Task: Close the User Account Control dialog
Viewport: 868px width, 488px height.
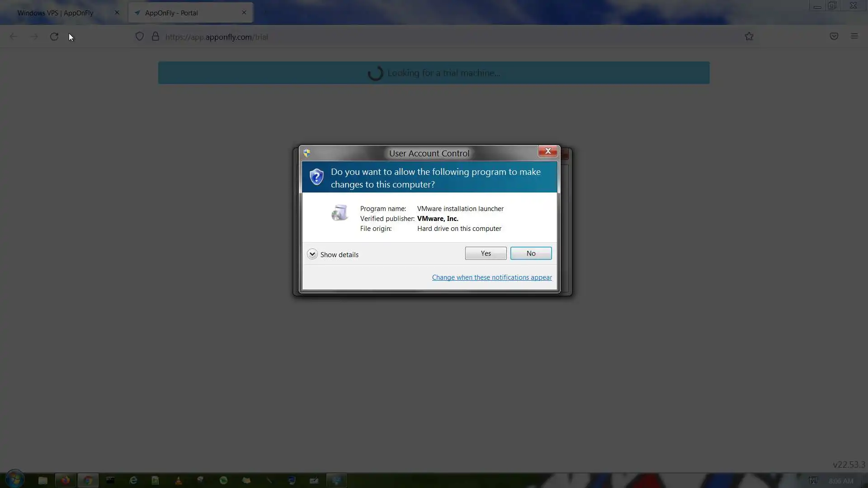Action: point(547,151)
